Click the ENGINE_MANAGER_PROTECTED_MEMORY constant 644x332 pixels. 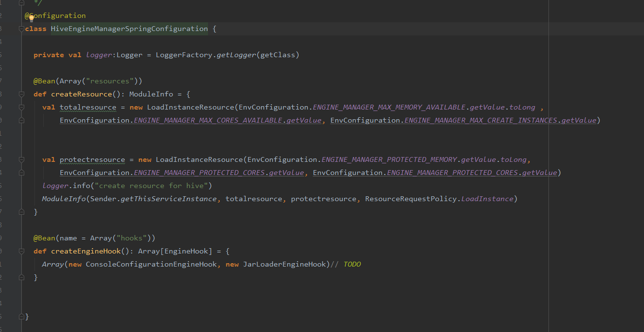coord(389,159)
